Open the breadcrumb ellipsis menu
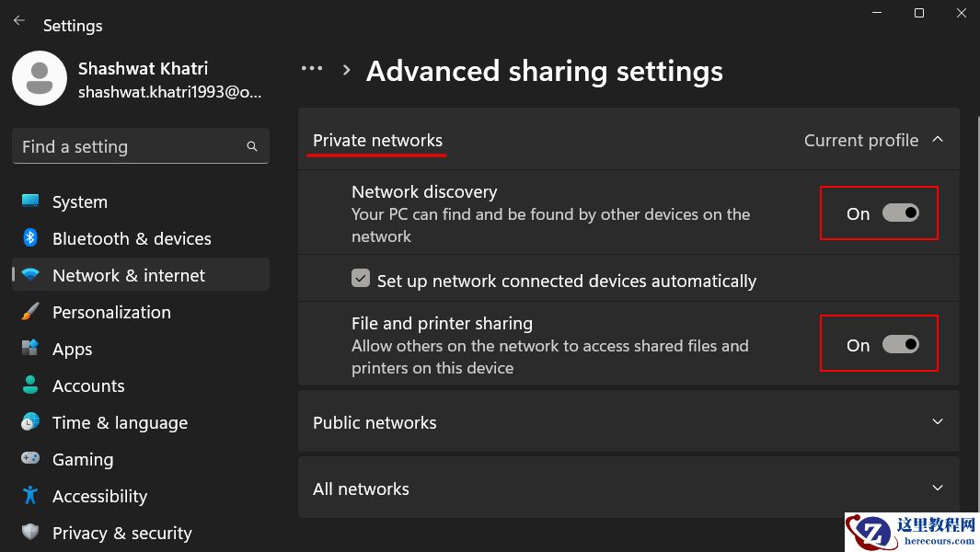 312,69
